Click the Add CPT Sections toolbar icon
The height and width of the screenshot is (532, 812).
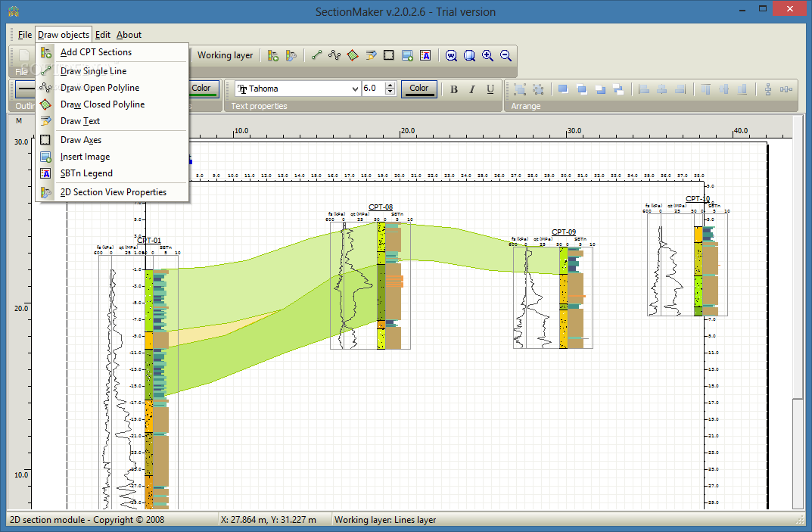tap(273, 55)
